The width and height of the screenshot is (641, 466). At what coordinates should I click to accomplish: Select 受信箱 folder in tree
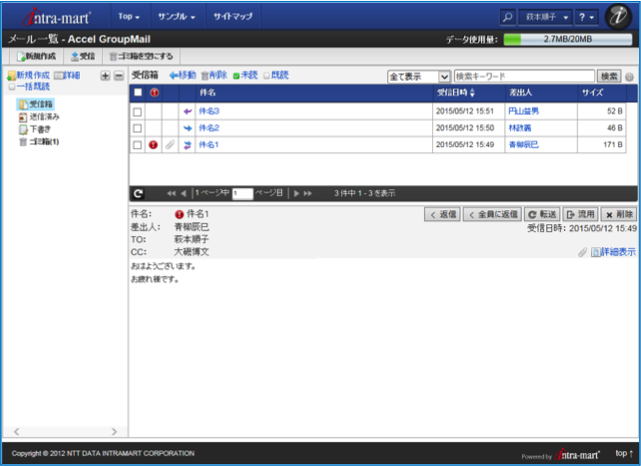click(36, 104)
